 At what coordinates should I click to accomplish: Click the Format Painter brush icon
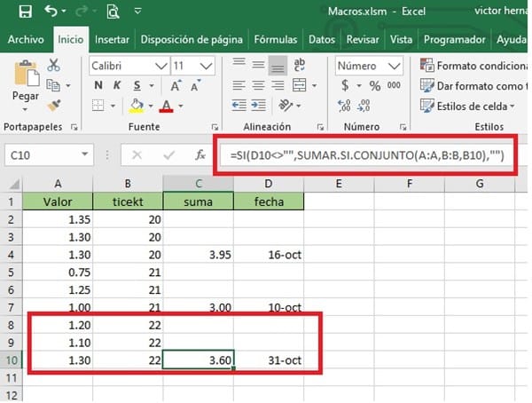(54, 106)
